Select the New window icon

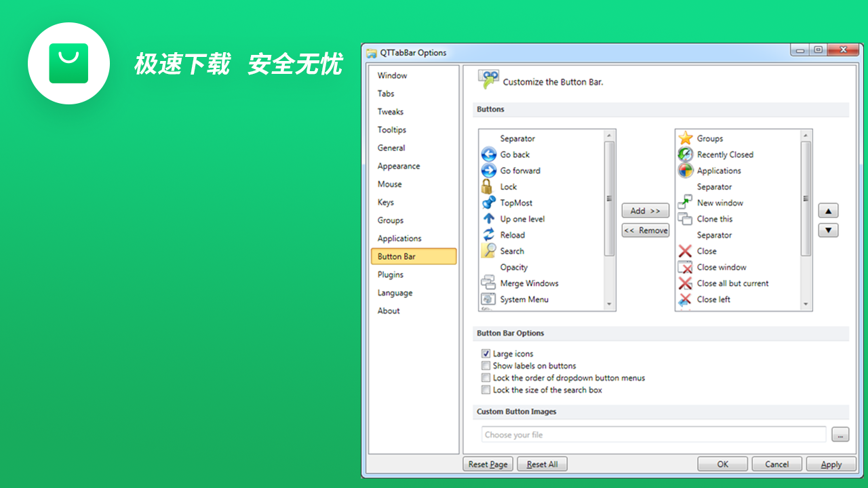point(686,203)
